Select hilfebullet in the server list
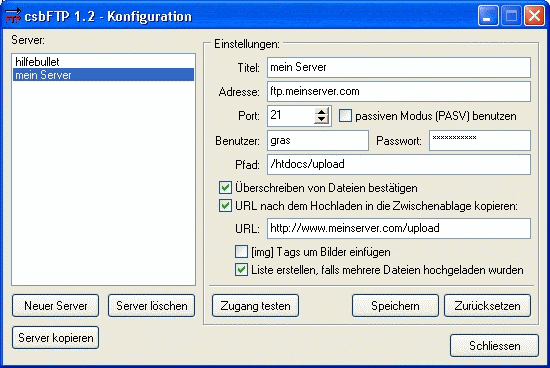 103,62
